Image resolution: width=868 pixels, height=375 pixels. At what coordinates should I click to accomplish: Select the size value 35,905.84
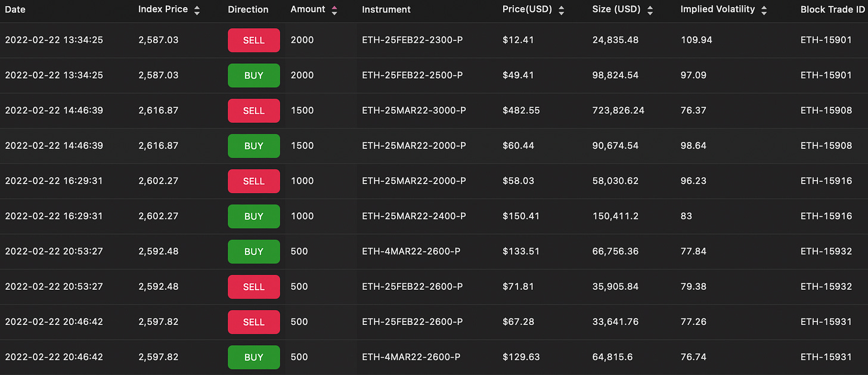[x=615, y=286]
